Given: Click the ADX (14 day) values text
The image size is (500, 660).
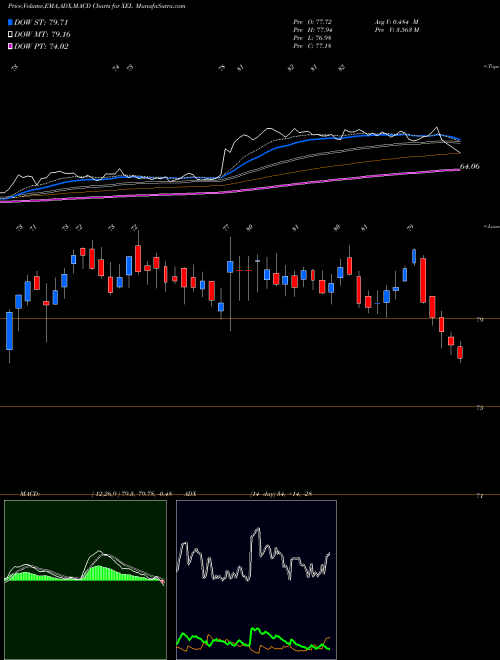Looking at the screenshot, I should (x=281, y=494).
